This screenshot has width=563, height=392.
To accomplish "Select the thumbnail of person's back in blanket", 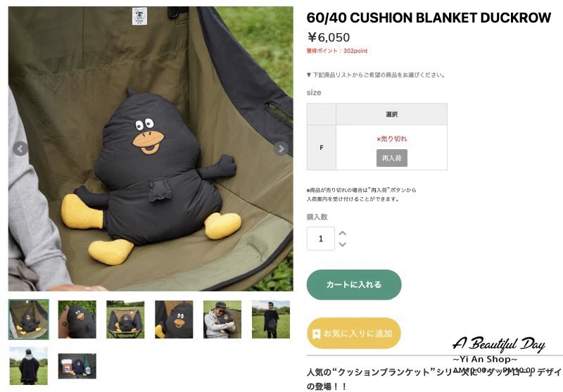I will (x=29, y=366).
